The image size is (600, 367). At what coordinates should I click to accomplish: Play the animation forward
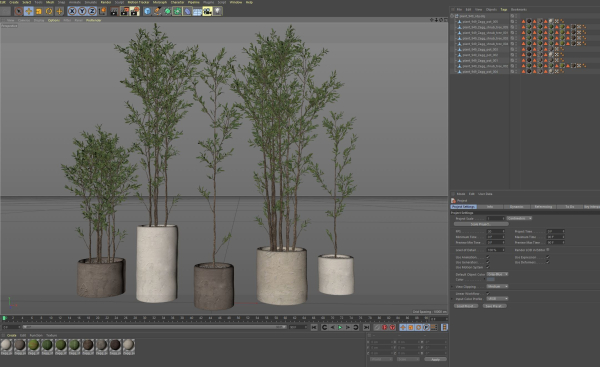click(340, 327)
